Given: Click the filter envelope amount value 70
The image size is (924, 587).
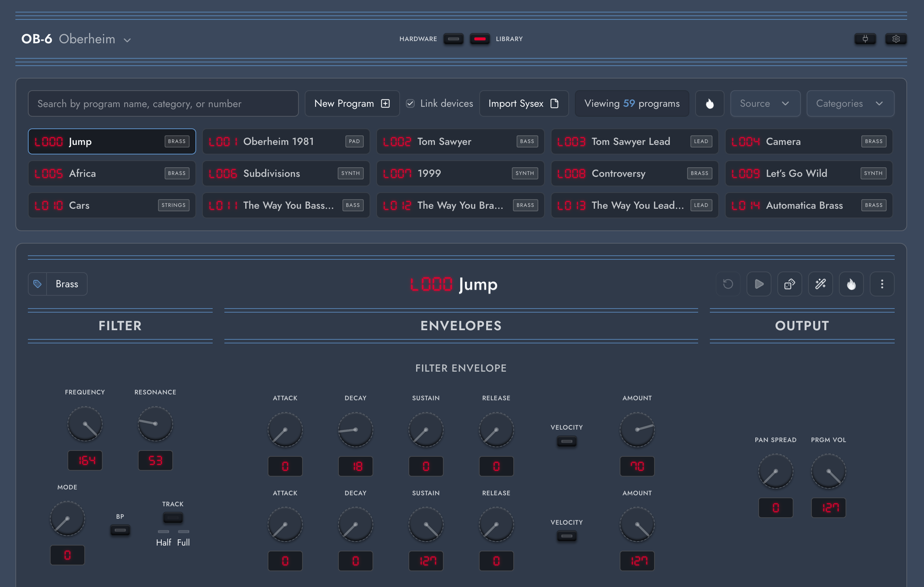Looking at the screenshot, I should (637, 466).
